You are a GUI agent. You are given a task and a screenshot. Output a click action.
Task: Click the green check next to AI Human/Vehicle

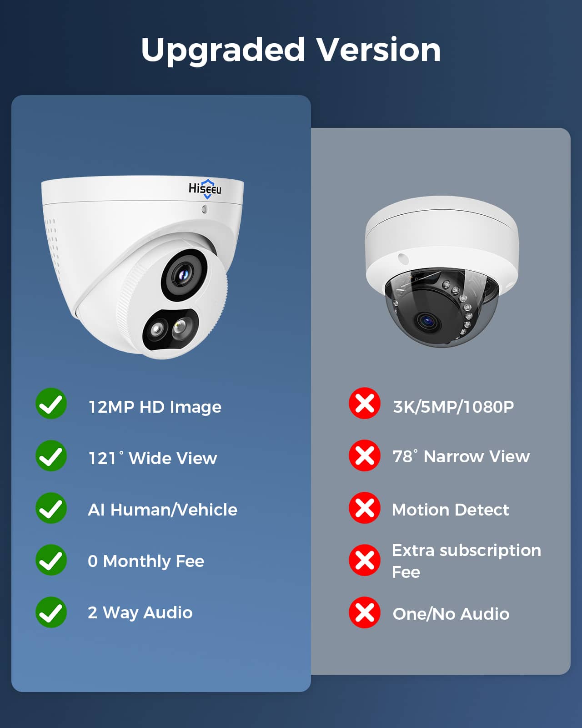[51, 508]
